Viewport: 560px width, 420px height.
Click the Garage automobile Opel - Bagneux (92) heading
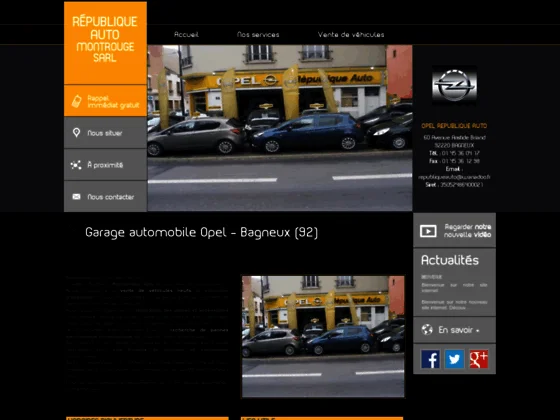[201, 232]
